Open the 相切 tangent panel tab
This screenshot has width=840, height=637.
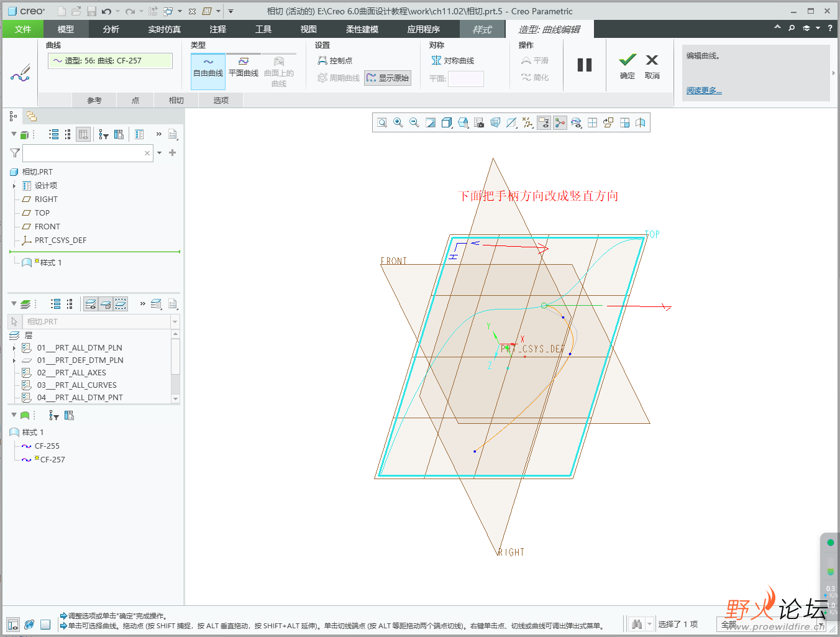pyautogui.click(x=176, y=100)
